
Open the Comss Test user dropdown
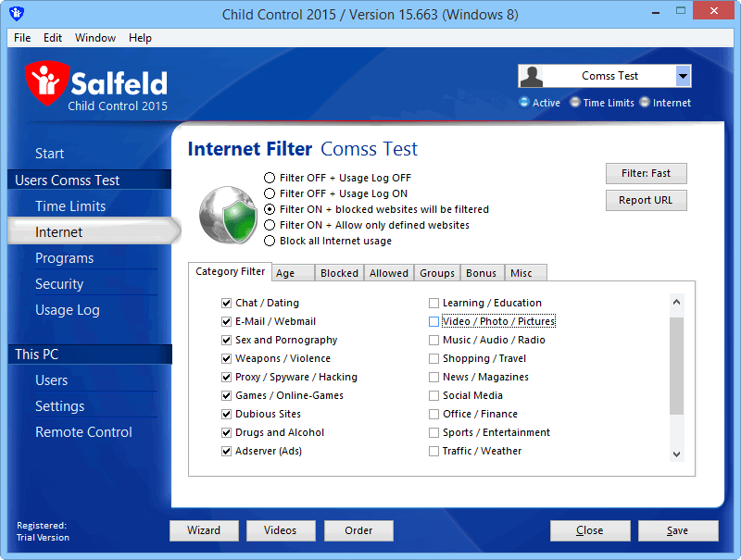coord(683,76)
